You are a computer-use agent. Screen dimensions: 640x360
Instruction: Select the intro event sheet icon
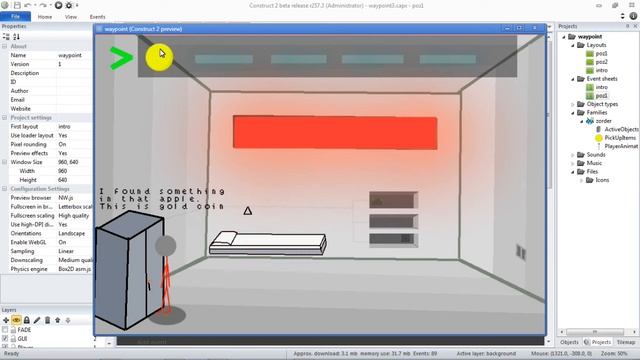tap(590, 87)
